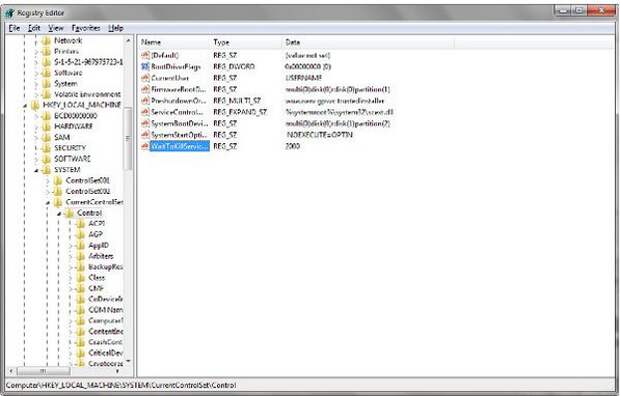The height and width of the screenshot is (396, 620).
Task: Expand the ControlSet001 key
Action: coord(48,181)
